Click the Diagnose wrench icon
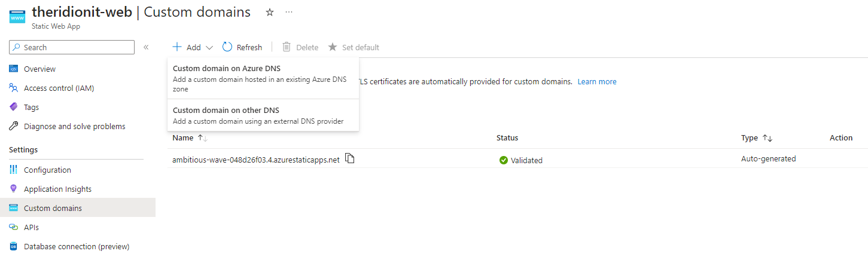Viewport: 868px width, 254px height. [x=14, y=126]
